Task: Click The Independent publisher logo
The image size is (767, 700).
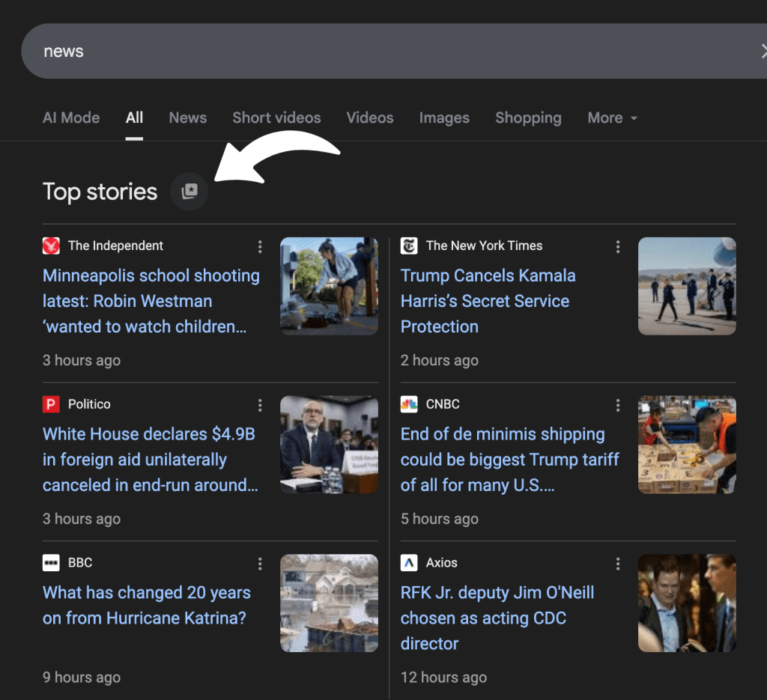Action: pos(50,246)
